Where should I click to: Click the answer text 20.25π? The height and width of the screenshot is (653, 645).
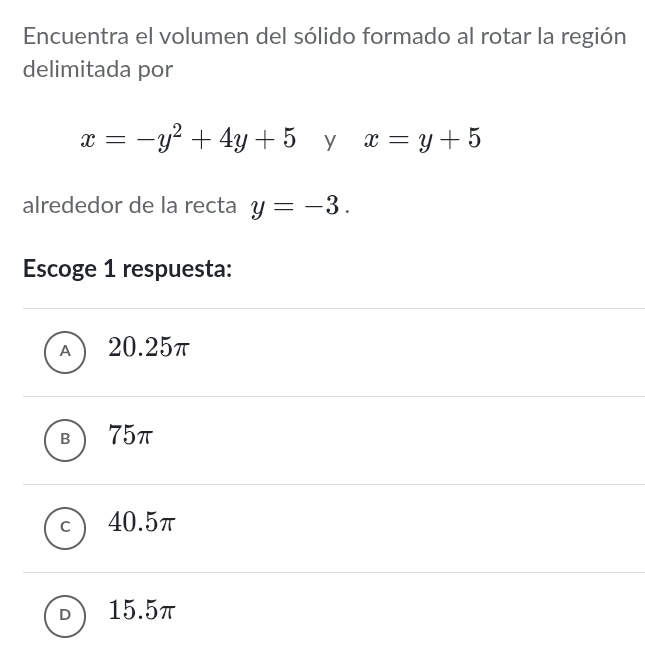tap(148, 348)
